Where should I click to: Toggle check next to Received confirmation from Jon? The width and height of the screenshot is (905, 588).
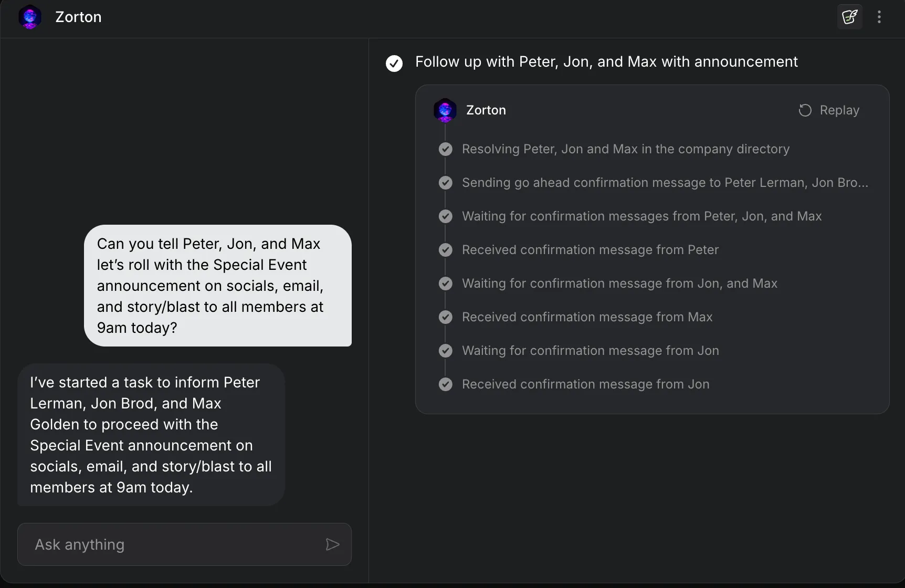(446, 384)
